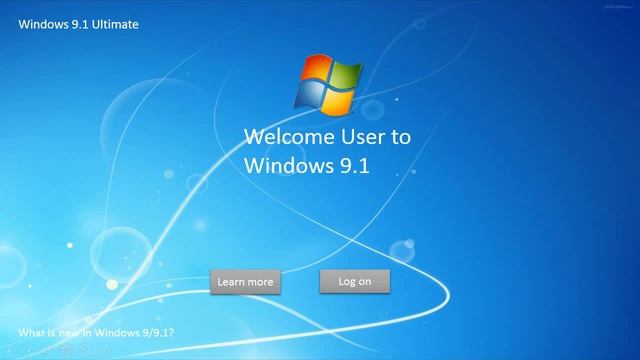Screen dimensions: 640x360
Task: Click the Windows flag logo
Action: [x=329, y=84]
